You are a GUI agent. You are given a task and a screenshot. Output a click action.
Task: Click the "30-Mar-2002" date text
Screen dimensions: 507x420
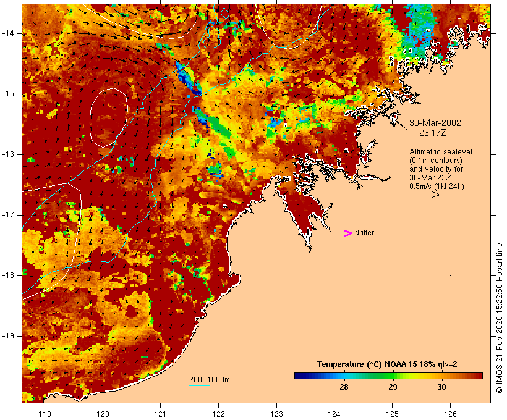tap(435, 123)
